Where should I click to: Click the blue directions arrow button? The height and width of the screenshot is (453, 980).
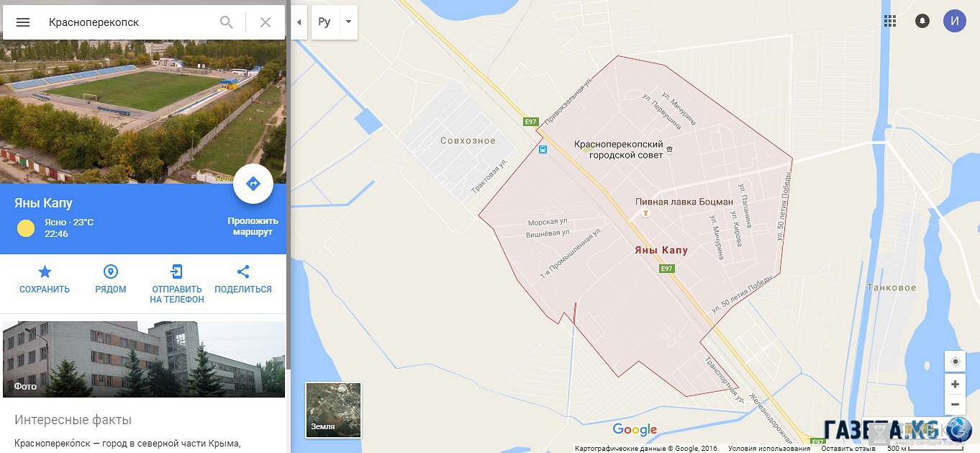pyautogui.click(x=253, y=184)
